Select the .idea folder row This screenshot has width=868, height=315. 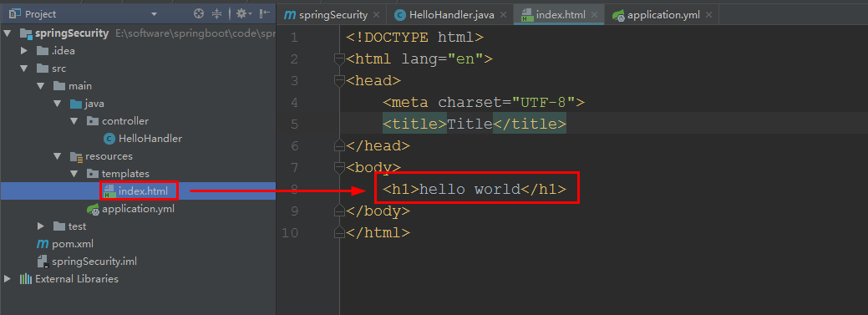(x=138, y=51)
